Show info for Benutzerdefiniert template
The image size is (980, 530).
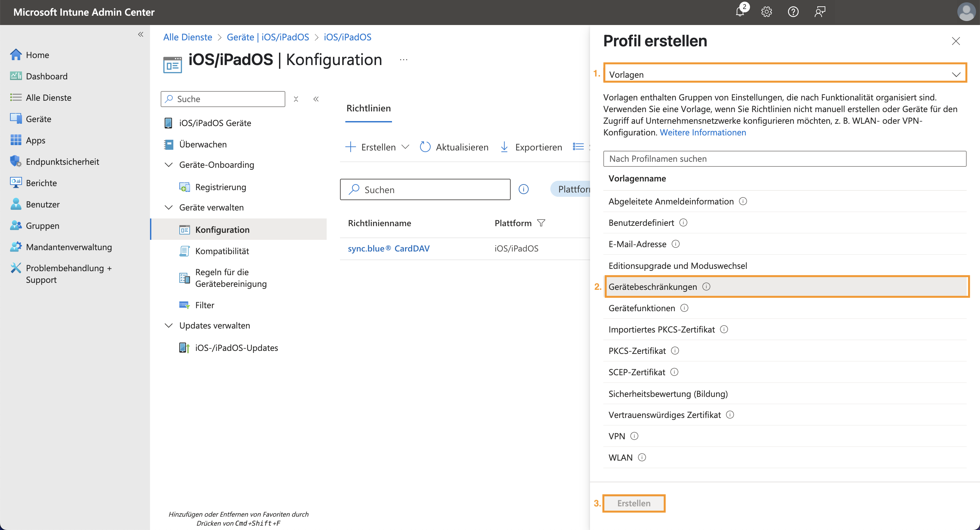[683, 222]
